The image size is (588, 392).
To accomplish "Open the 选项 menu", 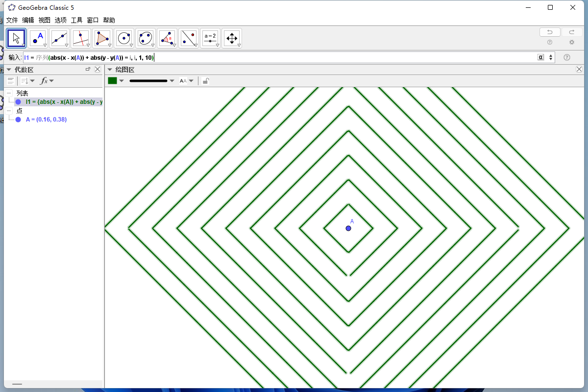I will [x=60, y=20].
